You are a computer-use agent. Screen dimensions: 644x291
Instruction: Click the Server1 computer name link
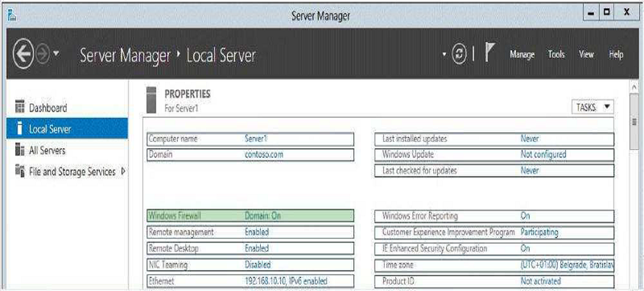pos(256,139)
